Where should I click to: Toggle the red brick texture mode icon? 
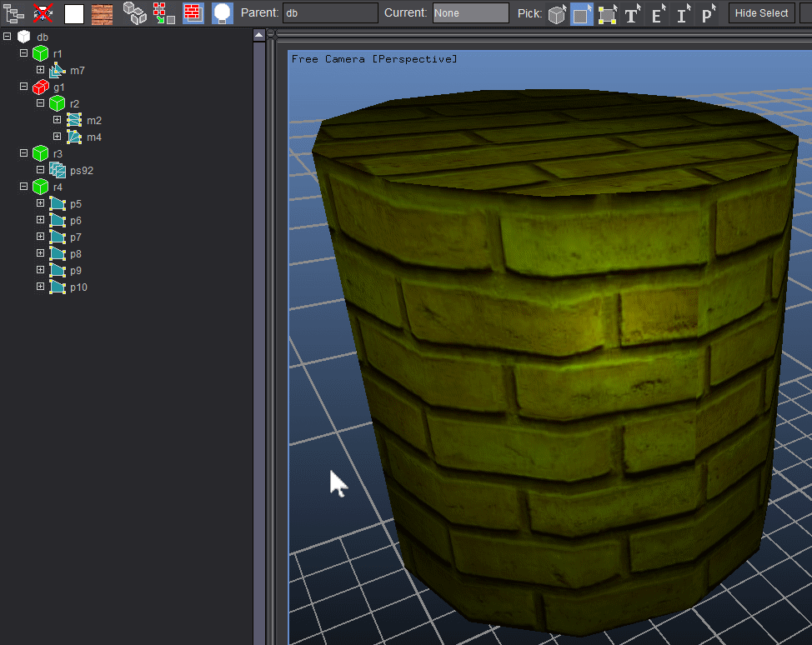193,13
